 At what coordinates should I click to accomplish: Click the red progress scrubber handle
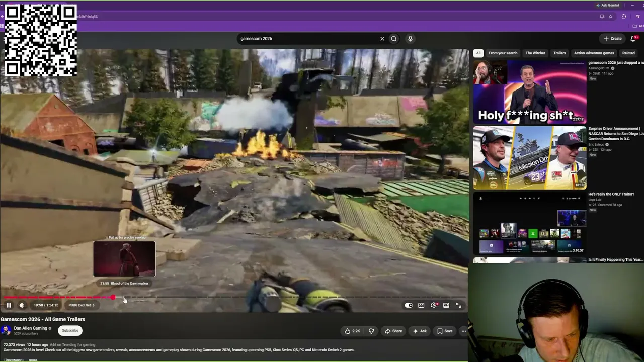(x=113, y=298)
